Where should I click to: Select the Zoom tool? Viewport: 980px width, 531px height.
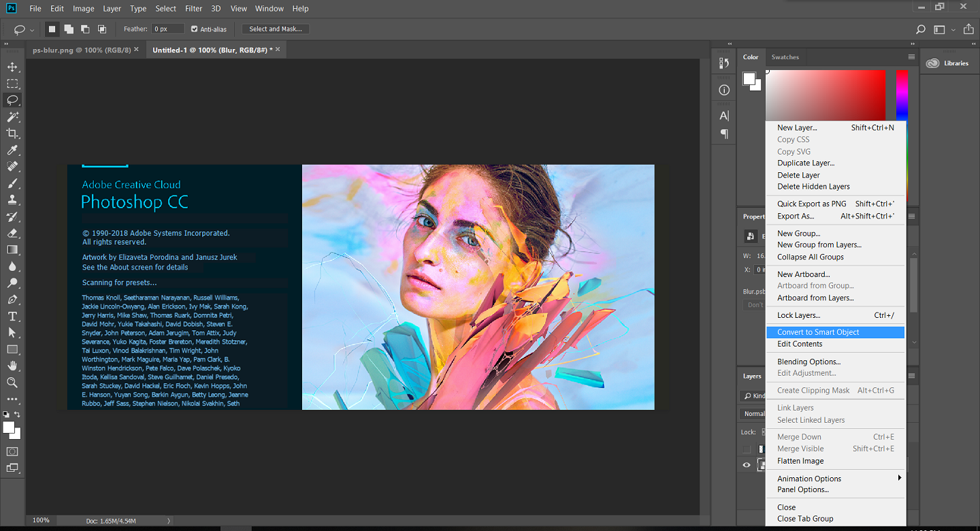[x=12, y=383]
